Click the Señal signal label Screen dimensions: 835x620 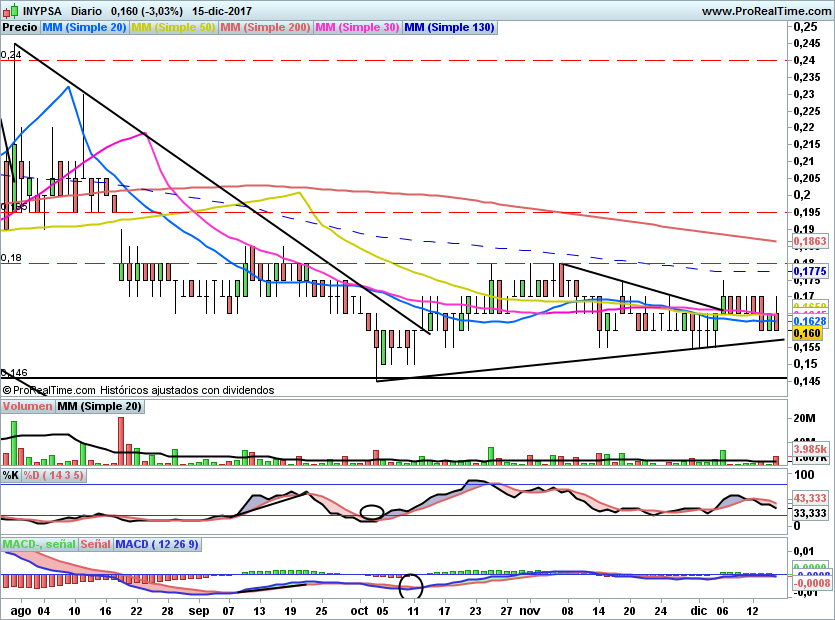(96, 544)
